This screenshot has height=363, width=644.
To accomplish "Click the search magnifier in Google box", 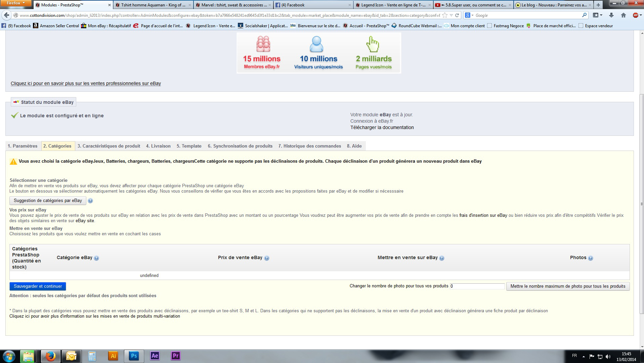I will pos(584,15).
